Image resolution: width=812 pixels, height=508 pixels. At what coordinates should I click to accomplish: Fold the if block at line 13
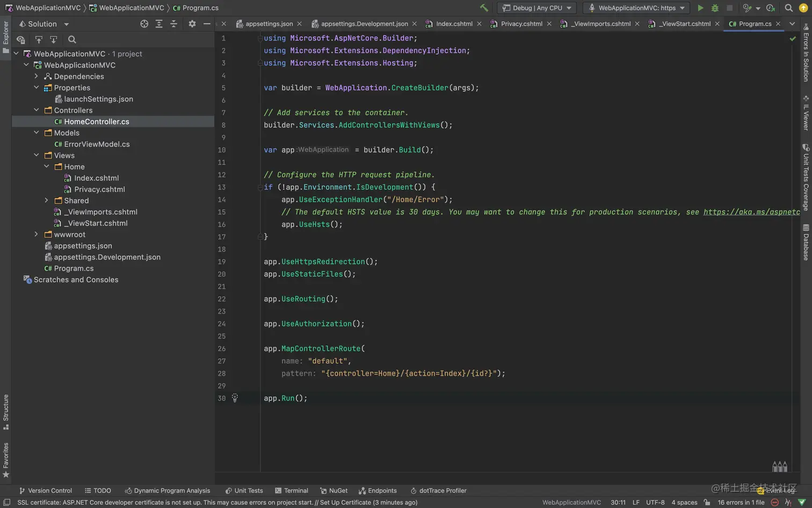point(260,187)
